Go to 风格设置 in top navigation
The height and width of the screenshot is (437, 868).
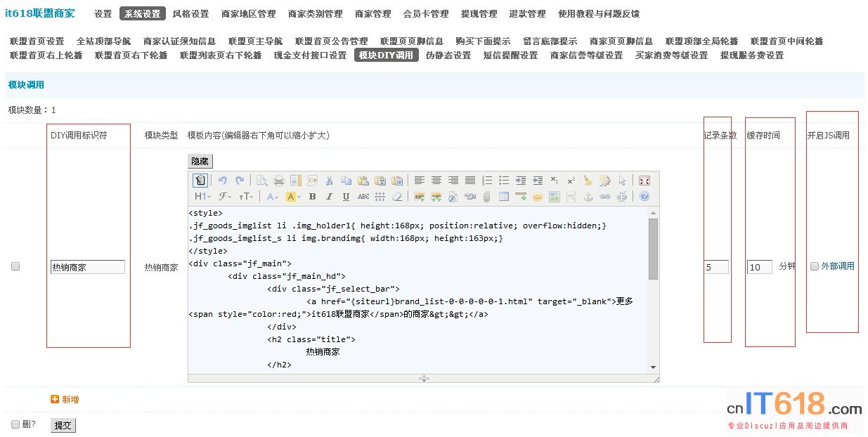[190, 13]
